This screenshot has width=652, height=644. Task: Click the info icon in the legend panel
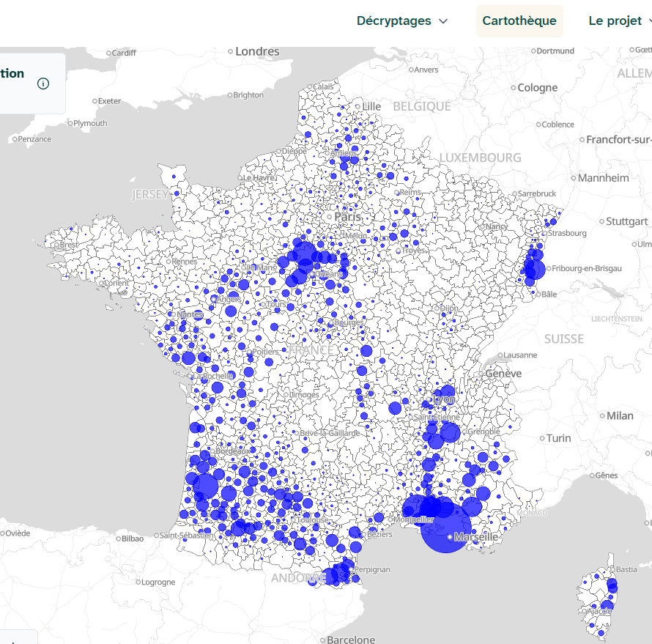point(43,84)
